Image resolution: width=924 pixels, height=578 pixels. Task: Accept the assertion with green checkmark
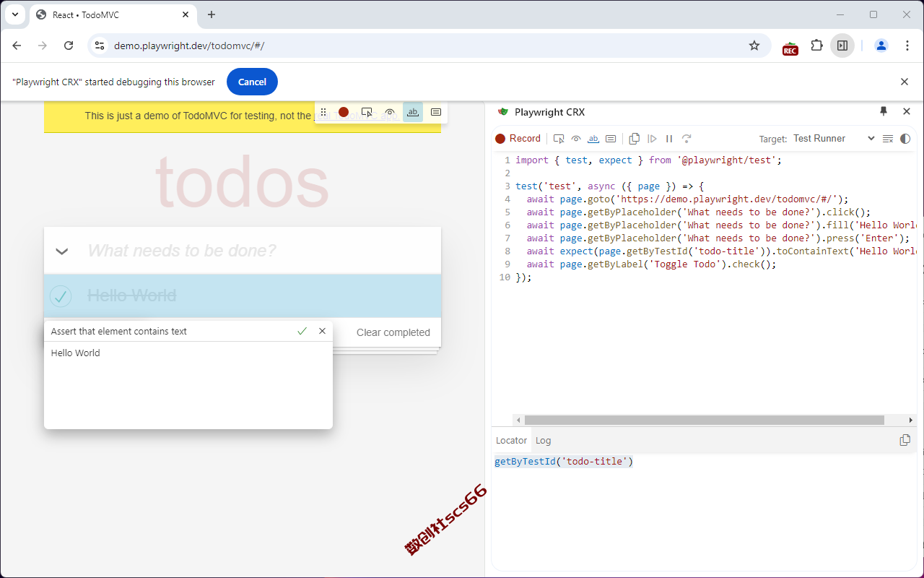pos(302,331)
